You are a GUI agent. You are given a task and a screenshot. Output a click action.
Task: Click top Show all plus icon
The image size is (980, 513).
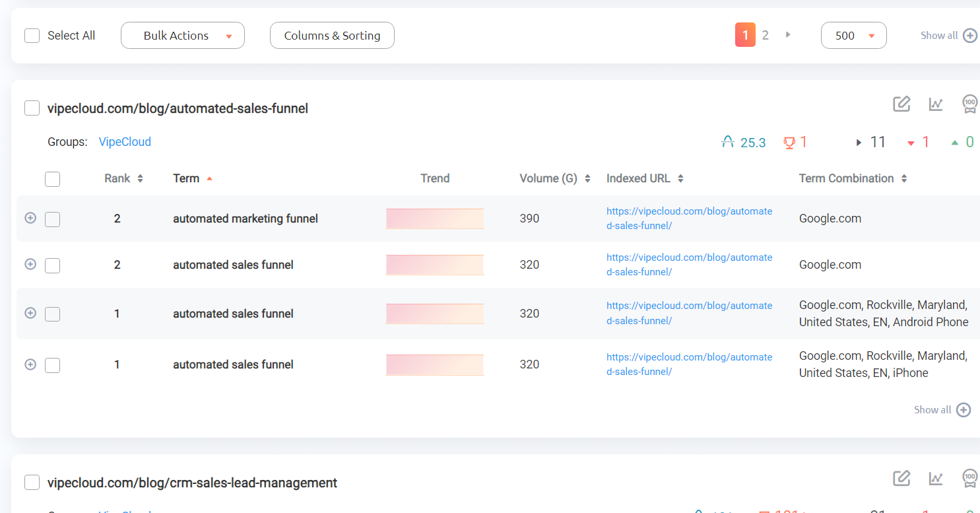970,36
